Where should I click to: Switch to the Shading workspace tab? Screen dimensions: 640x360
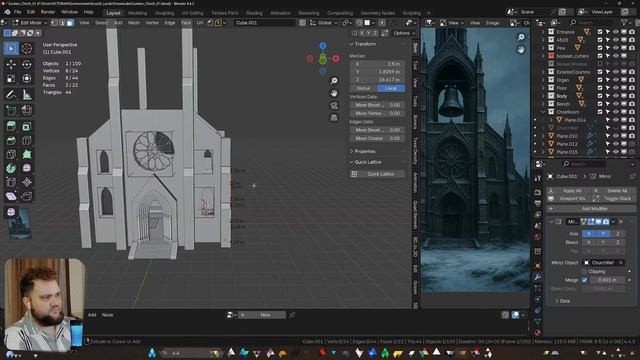pyautogui.click(x=254, y=13)
